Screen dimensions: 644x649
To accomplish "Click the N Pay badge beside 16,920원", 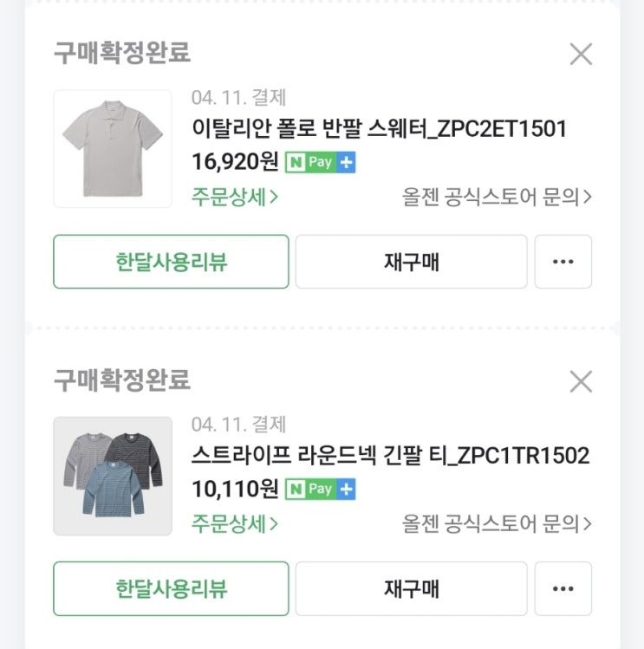I will click(320, 163).
